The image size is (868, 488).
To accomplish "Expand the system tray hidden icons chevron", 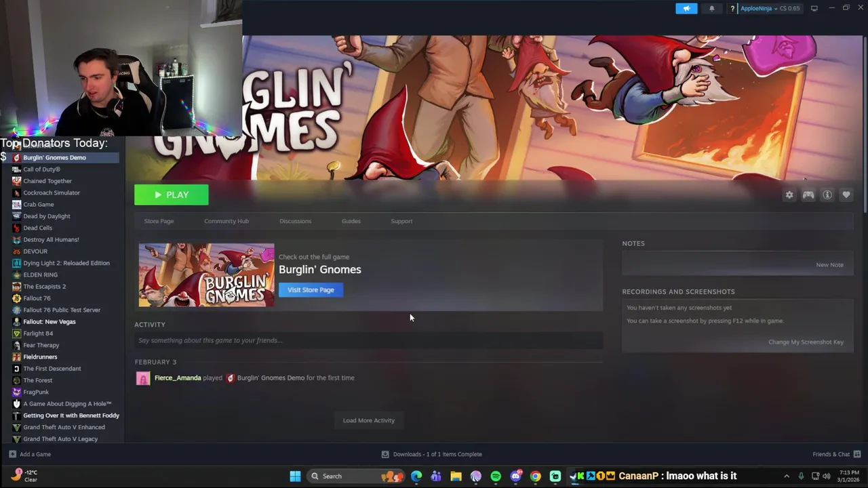I will [x=787, y=476].
